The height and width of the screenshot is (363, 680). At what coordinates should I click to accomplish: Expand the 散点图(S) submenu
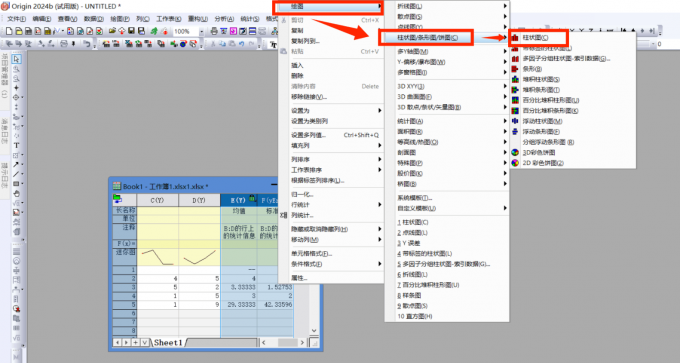pyautogui.click(x=447, y=16)
